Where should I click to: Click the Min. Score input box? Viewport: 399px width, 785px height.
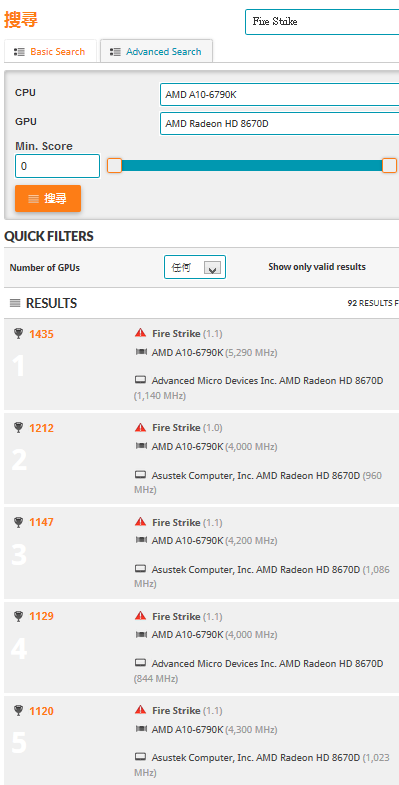pyautogui.click(x=58, y=166)
